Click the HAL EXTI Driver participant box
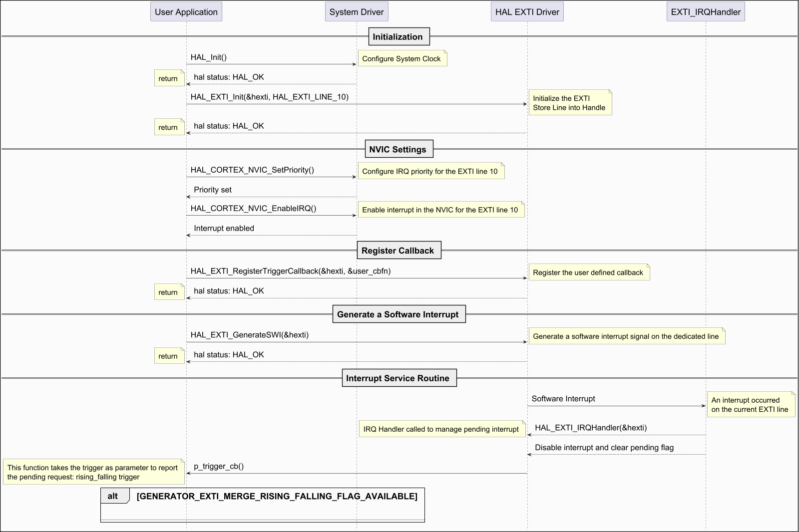 pyautogui.click(x=527, y=12)
